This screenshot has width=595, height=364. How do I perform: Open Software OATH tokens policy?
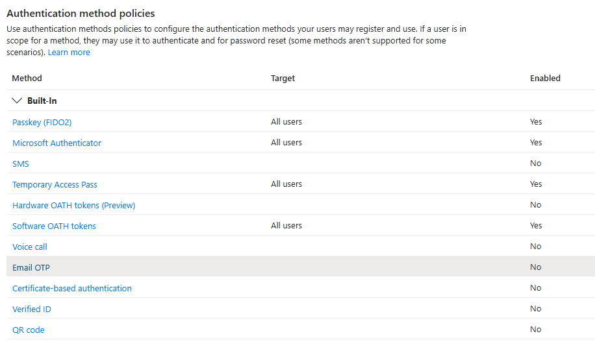click(x=54, y=226)
